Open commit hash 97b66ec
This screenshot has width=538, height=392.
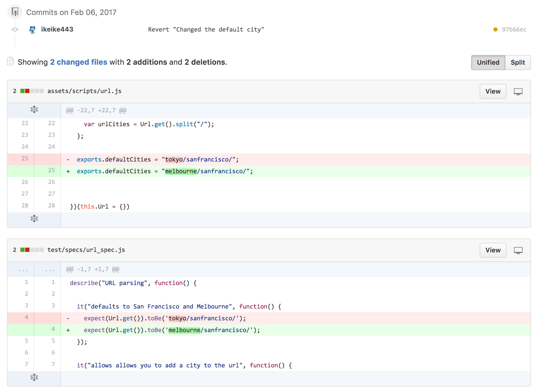click(x=514, y=29)
